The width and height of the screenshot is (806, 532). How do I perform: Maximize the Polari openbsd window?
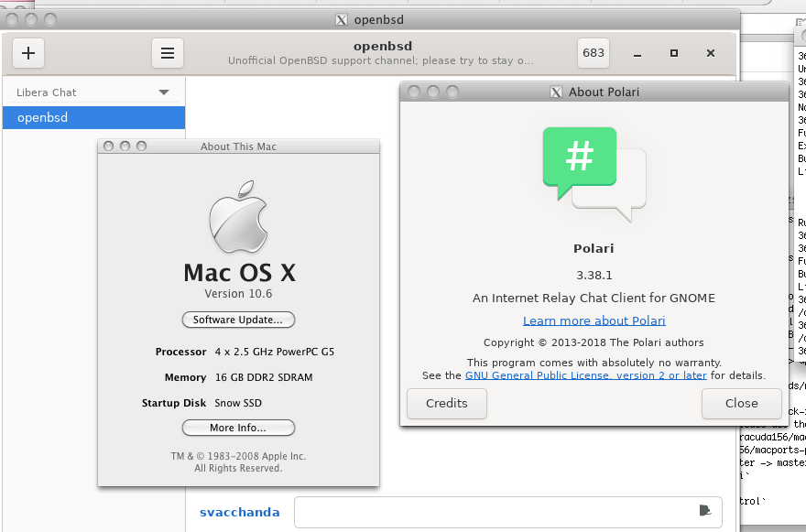(x=674, y=53)
